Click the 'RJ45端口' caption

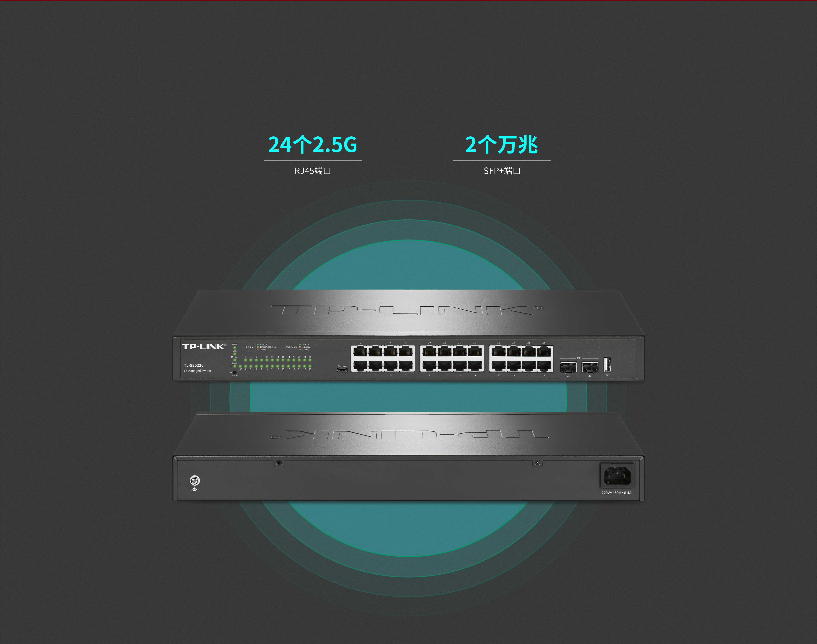coord(313,171)
